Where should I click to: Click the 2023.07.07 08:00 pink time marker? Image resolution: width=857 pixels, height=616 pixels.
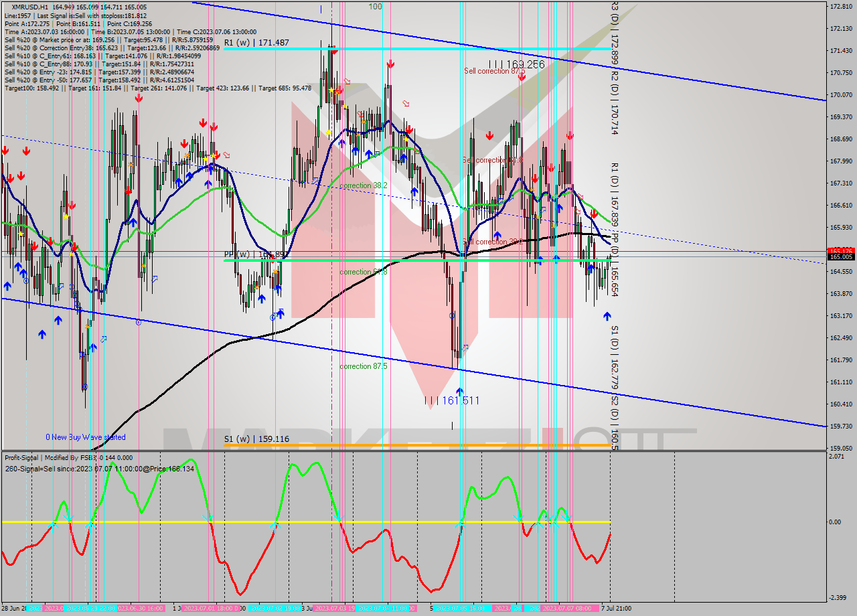(569, 608)
